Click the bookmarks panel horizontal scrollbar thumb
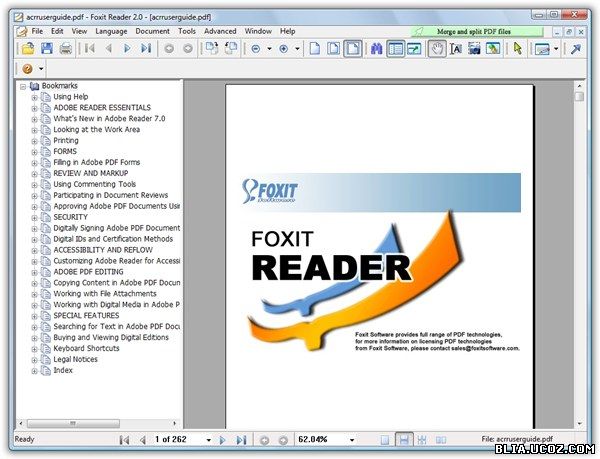Viewport: 600px width, 459px height. (x=73, y=423)
